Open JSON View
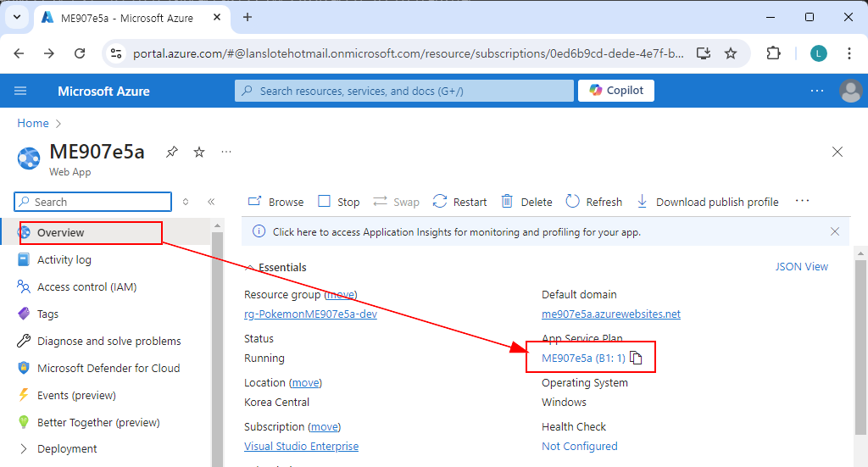The image size is (868, 467). [802, 267]
